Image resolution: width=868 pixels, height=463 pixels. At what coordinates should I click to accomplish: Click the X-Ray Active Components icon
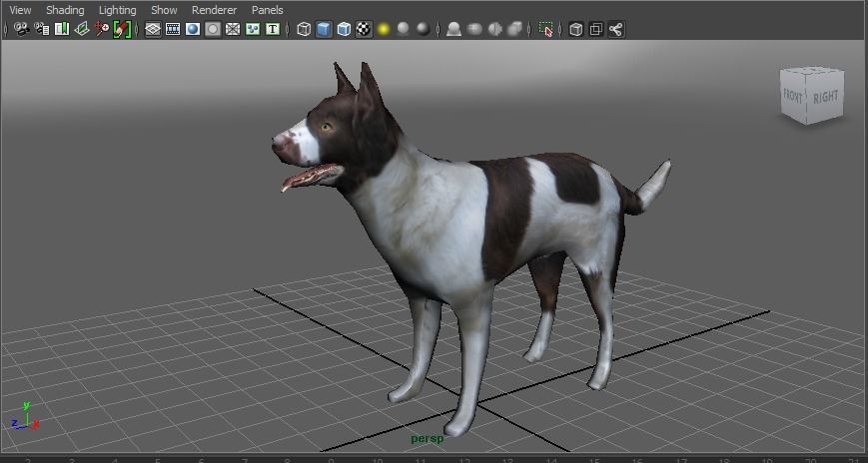tap(494, 29)
